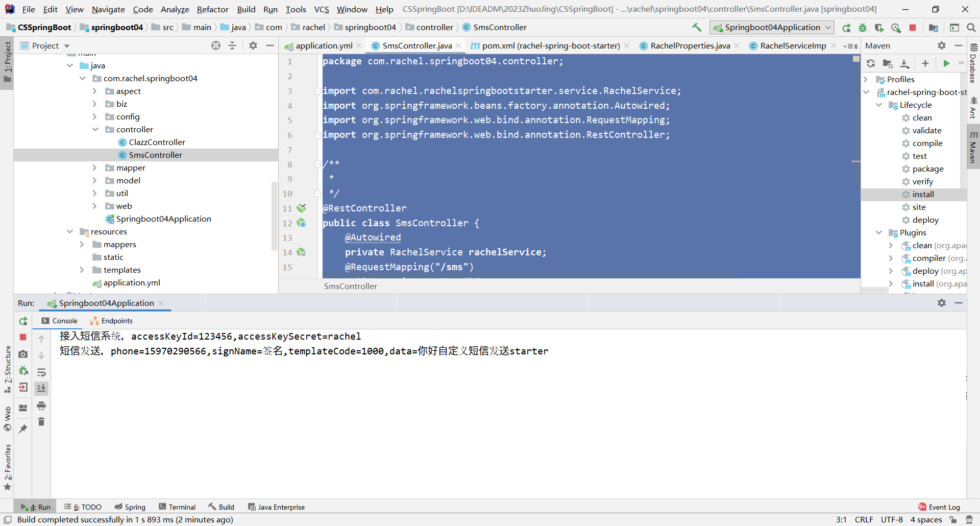
Task: Stop the application with the red square
Action: click(913, 28)
